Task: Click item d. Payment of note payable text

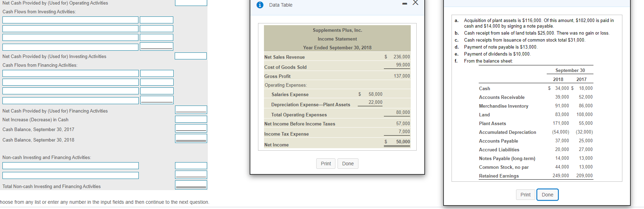Action: pos(501,47)
